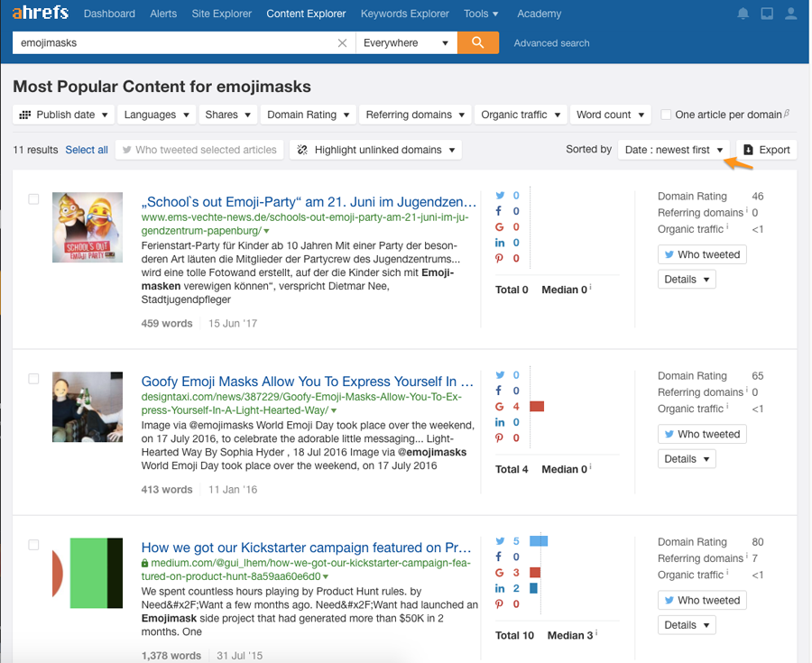Click the Export button
Screen dimensions: 812x663
click(x=766, y=150)
